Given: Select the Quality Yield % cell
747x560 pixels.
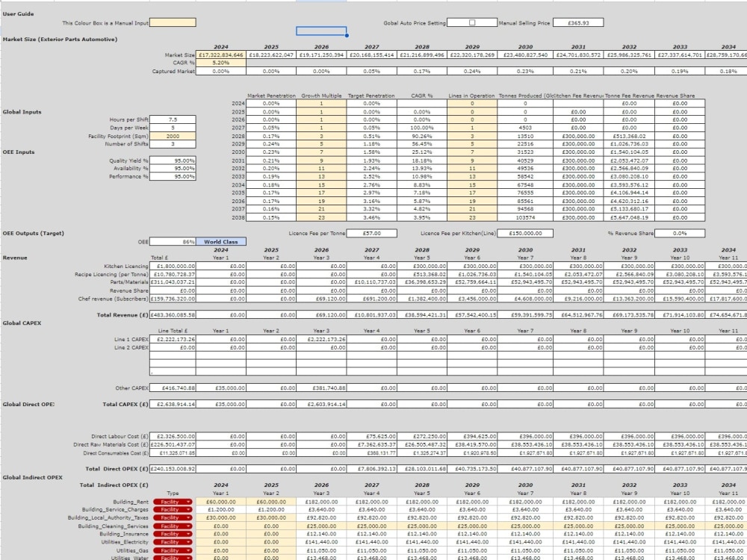Looking at the screenshot, I should 173,161.
